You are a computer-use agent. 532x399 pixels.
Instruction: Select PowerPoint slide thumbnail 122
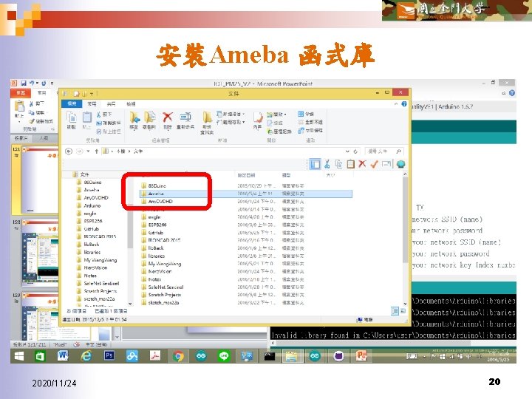(40, 252)
